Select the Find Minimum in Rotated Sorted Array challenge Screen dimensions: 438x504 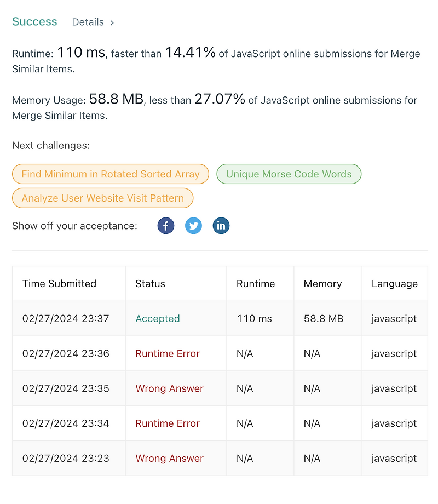110,174
